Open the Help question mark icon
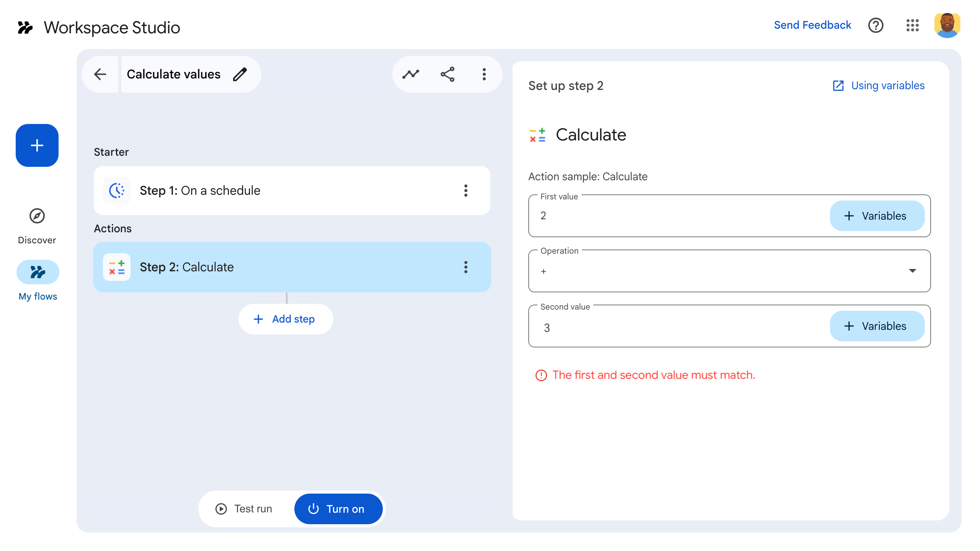 pyautogui.click(x=876, y=25)
